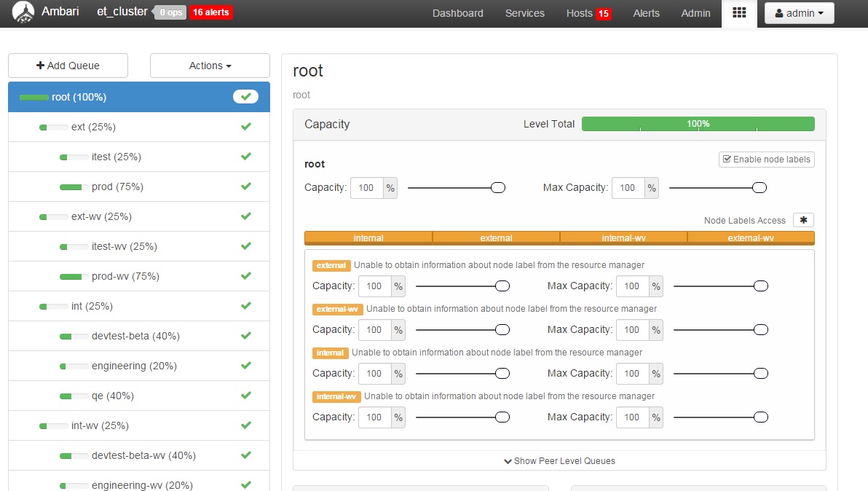
Task: Open the Actions dropdown
Action: tap(210, 66)
